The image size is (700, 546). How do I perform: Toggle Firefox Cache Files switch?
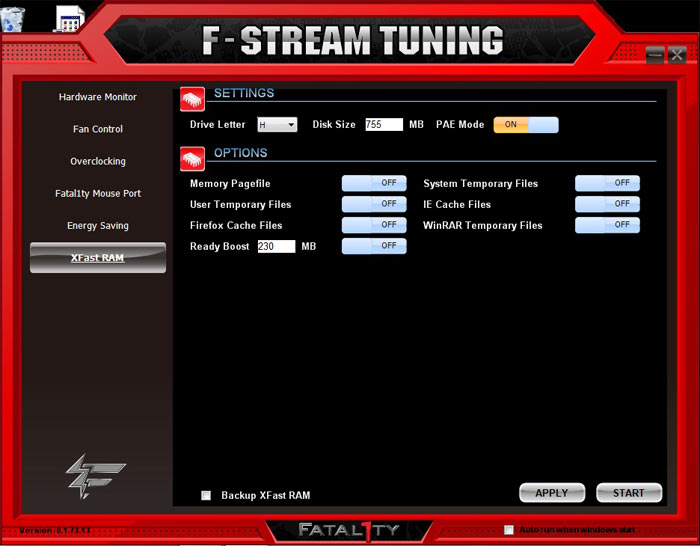374,225
